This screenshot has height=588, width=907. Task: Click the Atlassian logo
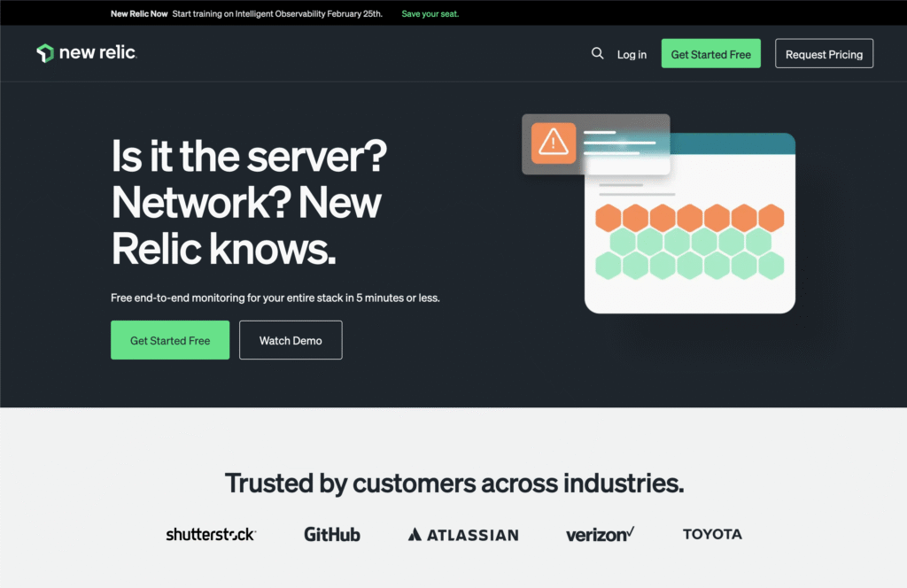click(x=461, y=534)
